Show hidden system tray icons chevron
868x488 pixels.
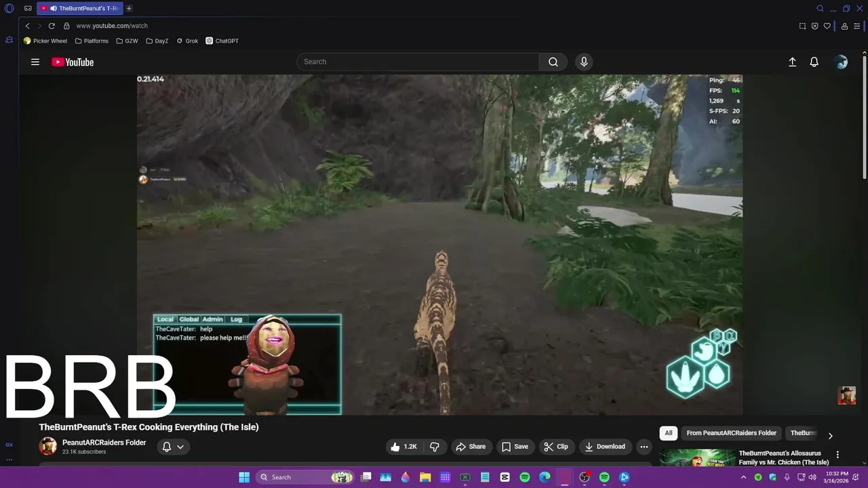tap(744, 477)
